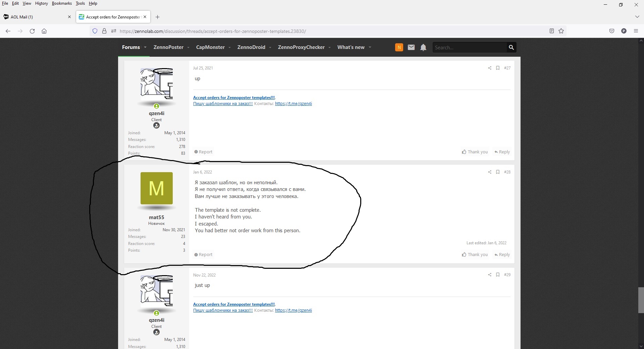Close the Accept orders for Zennoposter tab

coord(145,17)
